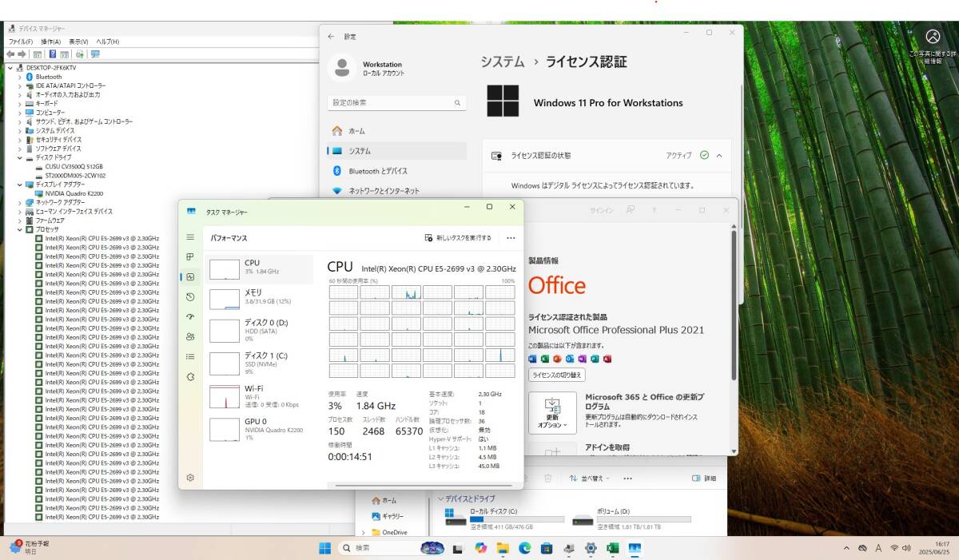Click the more options ellipsis in Task Manager
The height and width of the screenshot is (560, 959).
point(511,237)
